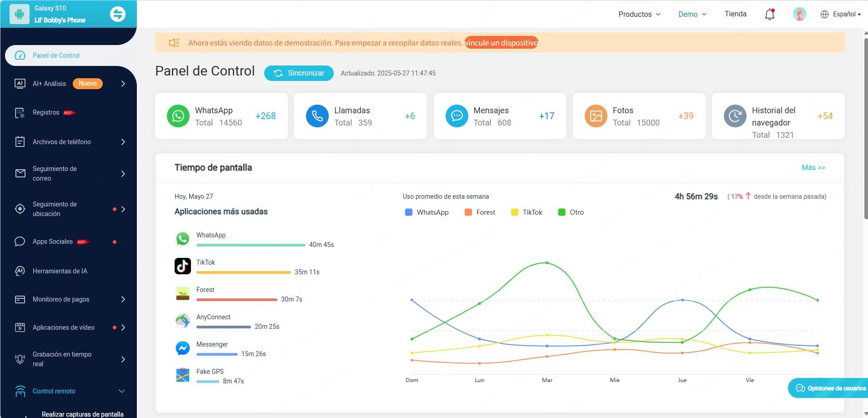Viewport: 868px width, 418px height.
Task: Click the Grabación en tiempo real microphone icon
Action: 20,359
